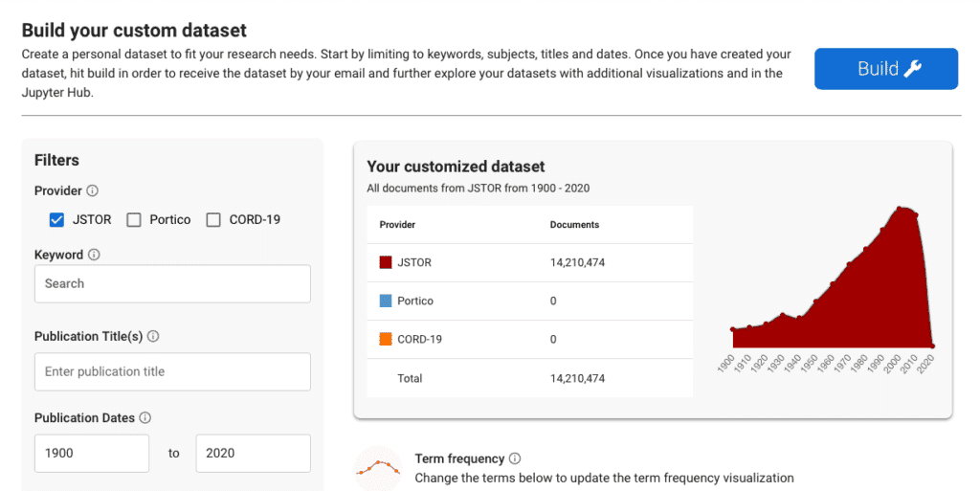
Task: Click the Total documents count
Action: pos(577,378)
